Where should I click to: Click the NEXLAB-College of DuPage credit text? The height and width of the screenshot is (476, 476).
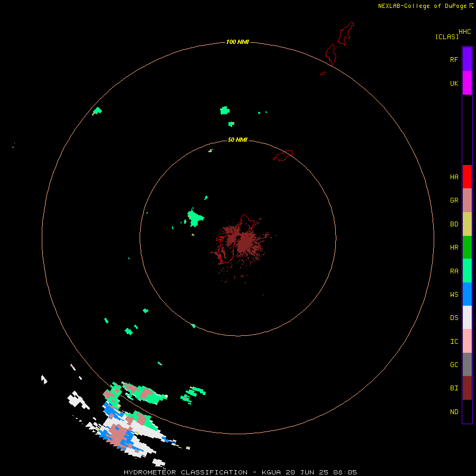coord(422,6)
